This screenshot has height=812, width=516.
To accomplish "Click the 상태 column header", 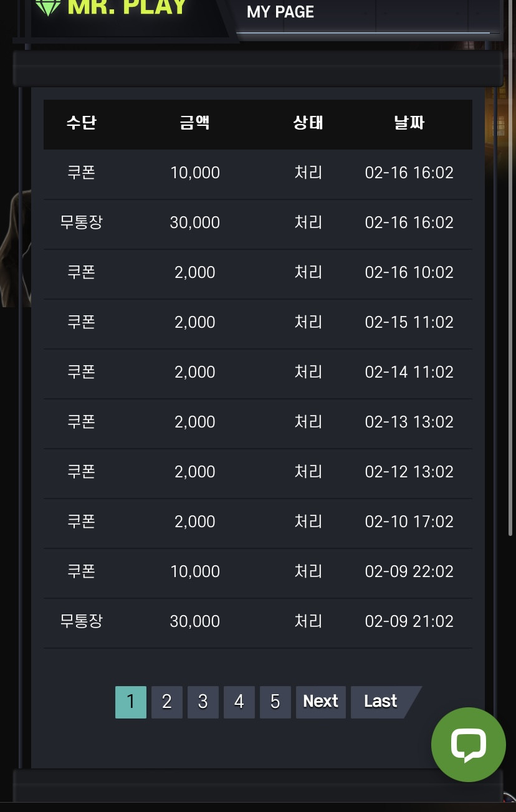I will 308,123.
